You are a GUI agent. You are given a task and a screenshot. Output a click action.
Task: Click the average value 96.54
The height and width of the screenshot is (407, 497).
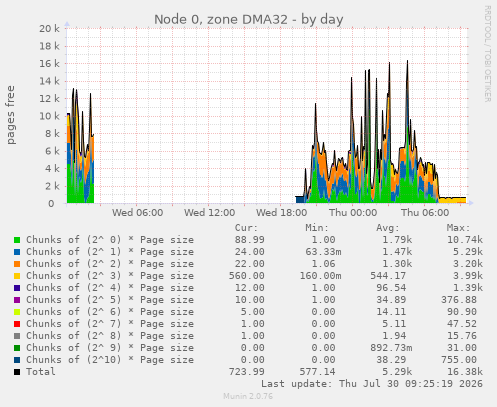point(391,288)
